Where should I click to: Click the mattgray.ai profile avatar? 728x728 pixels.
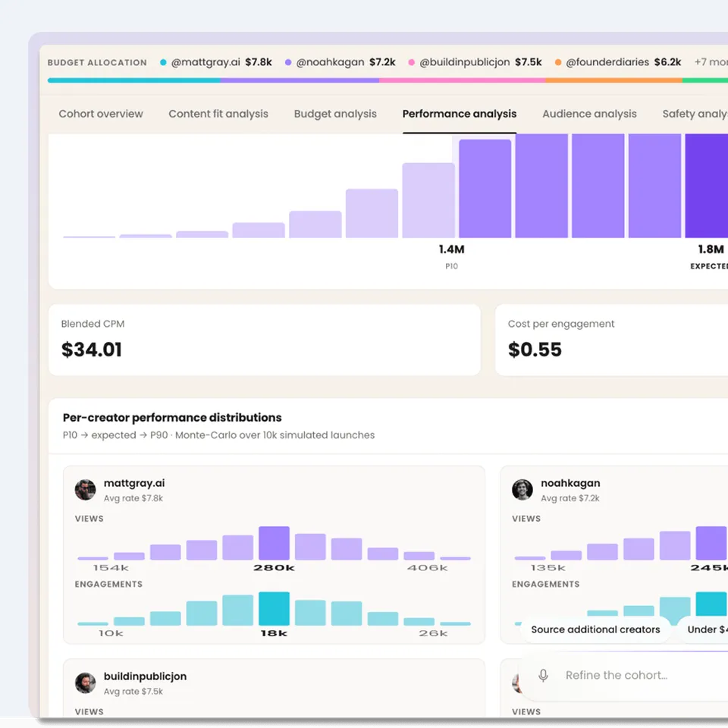[86, 490]
